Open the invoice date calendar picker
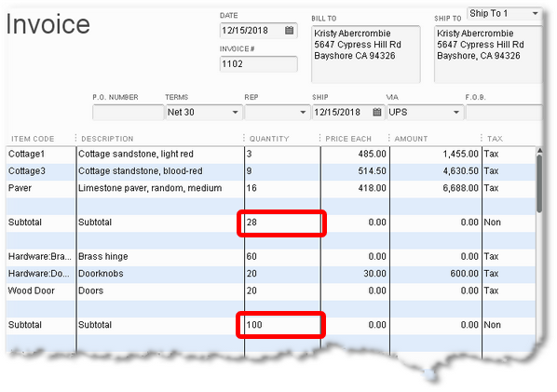Image resolution: width=557 pixels, height=392 pixels. click(x=289, y=31)
